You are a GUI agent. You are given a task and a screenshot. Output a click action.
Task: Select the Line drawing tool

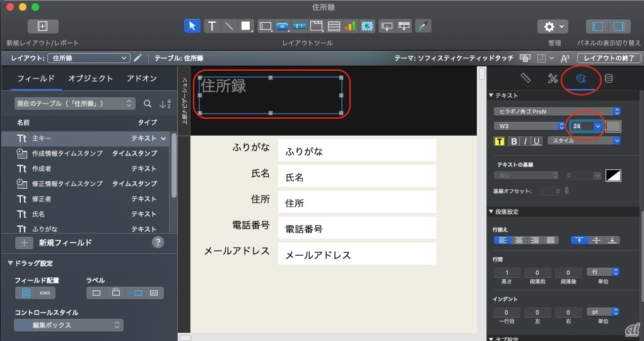(228, 26)
